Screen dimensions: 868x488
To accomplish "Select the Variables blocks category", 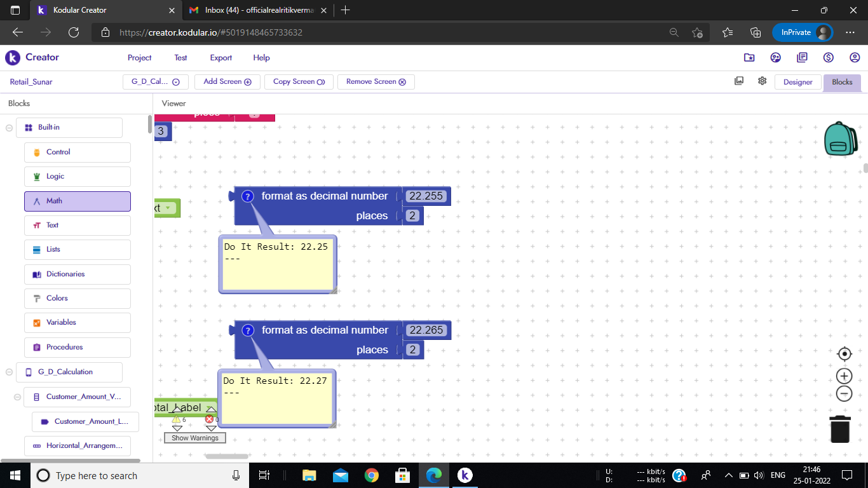I will (78, 323).
